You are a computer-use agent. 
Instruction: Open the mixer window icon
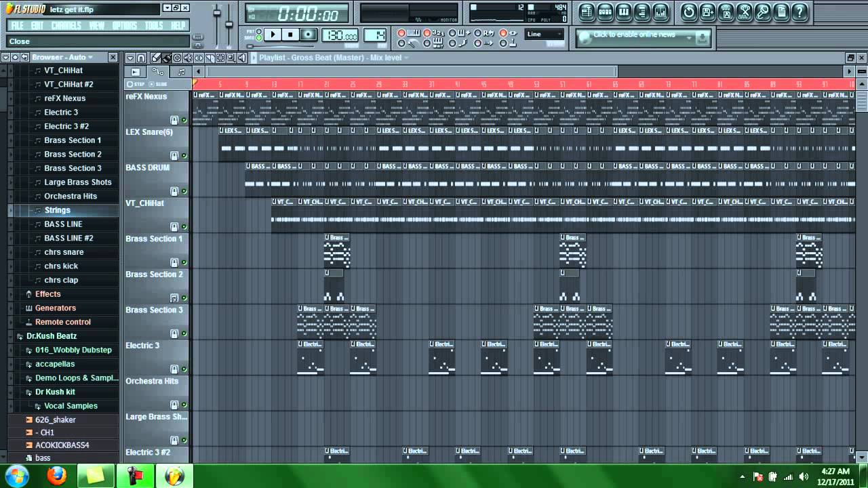click(x=660, y=12)
